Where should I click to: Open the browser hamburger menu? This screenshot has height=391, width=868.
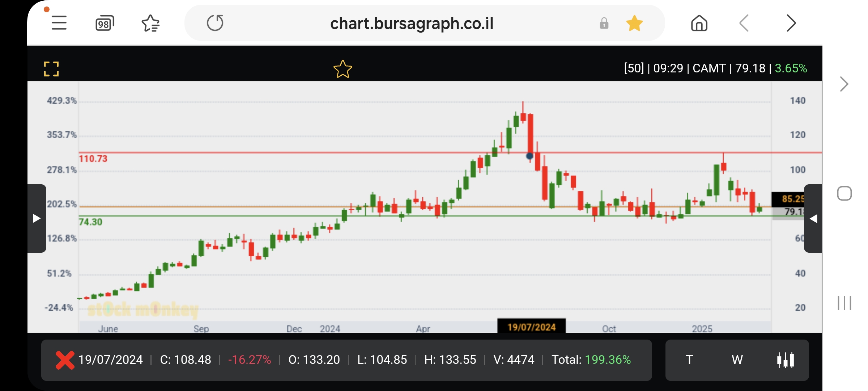pyautogui.click(x=59, y=23)
